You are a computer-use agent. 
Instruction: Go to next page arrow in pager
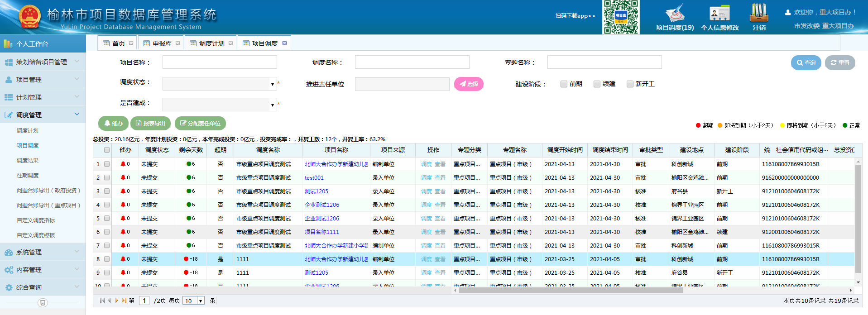(116, 301)
